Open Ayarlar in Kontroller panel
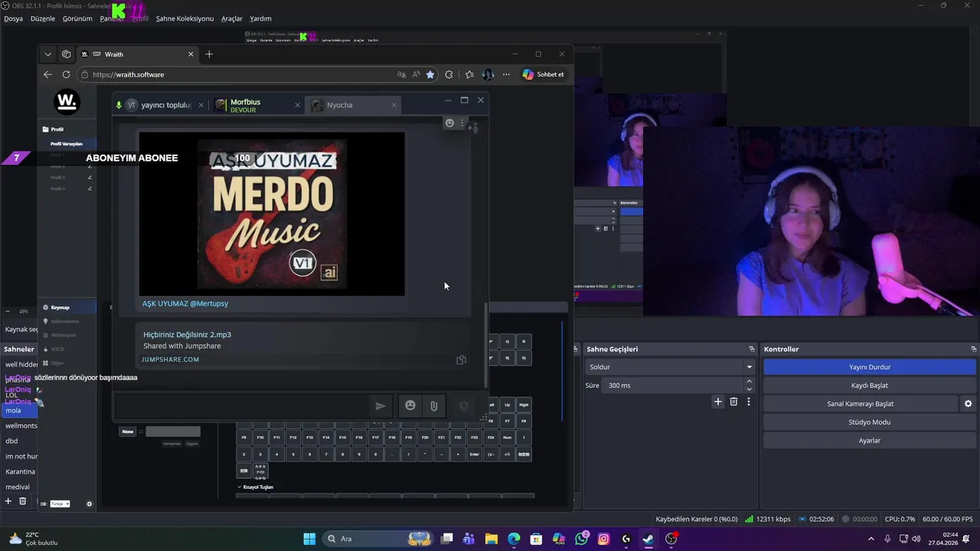The image size is (980, 551). click(869, 441)
